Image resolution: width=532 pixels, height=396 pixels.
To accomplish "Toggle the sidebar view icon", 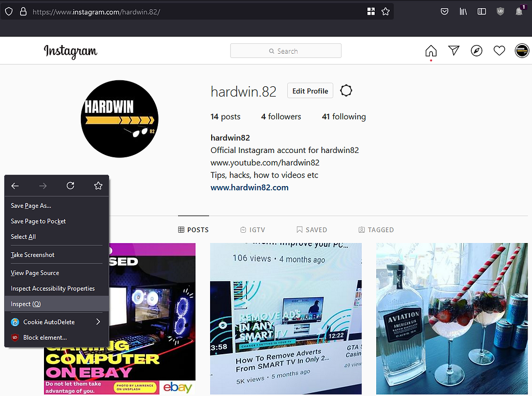I will coord(482,11).
